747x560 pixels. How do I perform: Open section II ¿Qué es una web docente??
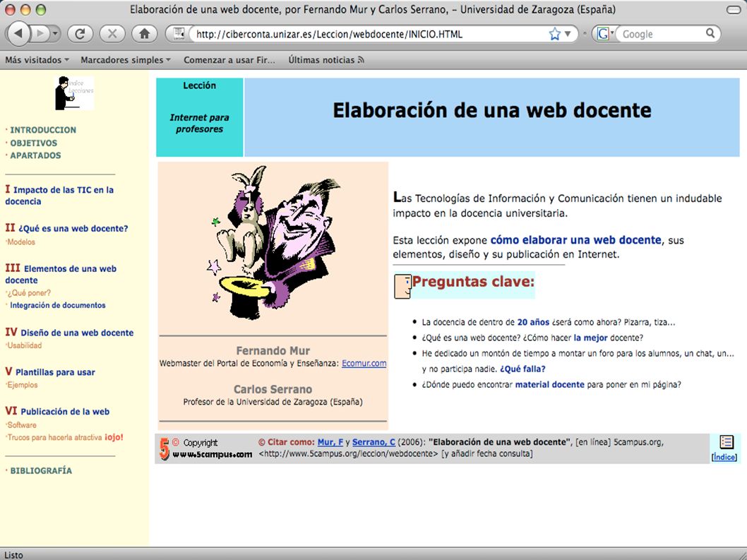click(x=66, y=228)
